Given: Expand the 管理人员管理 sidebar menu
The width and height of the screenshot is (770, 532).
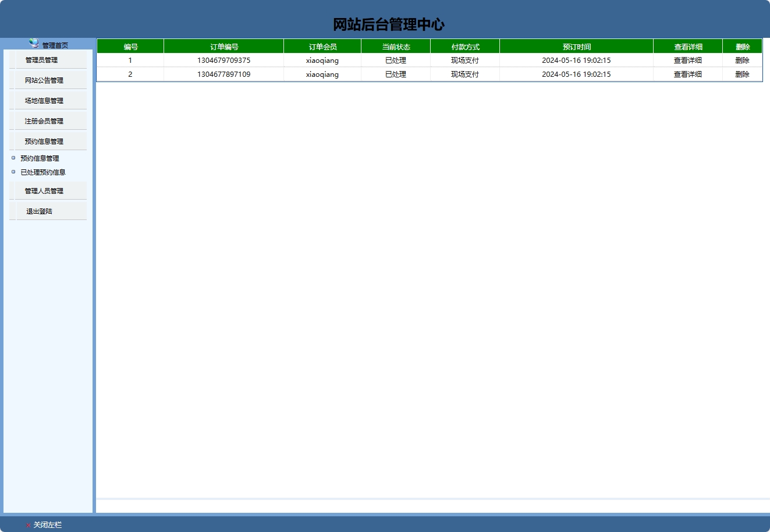Looking at the screenshot, I should pyautogui.click(x=48, y=191).
